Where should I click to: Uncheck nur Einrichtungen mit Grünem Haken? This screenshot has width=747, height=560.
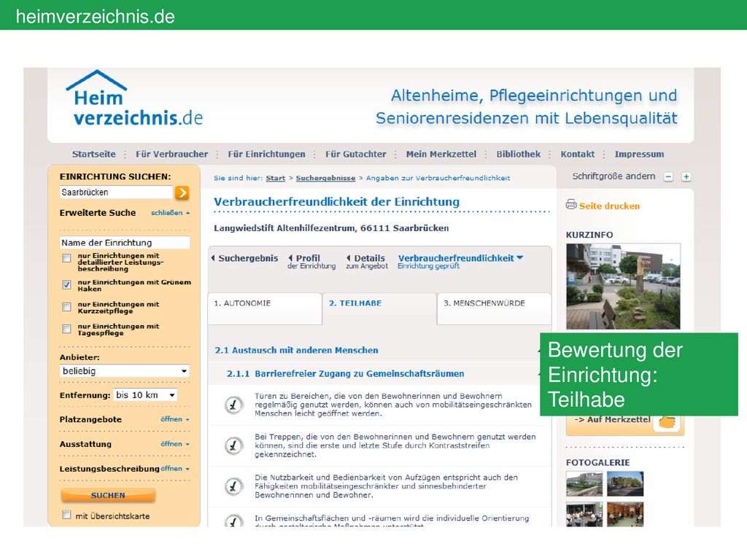(66, 285)
